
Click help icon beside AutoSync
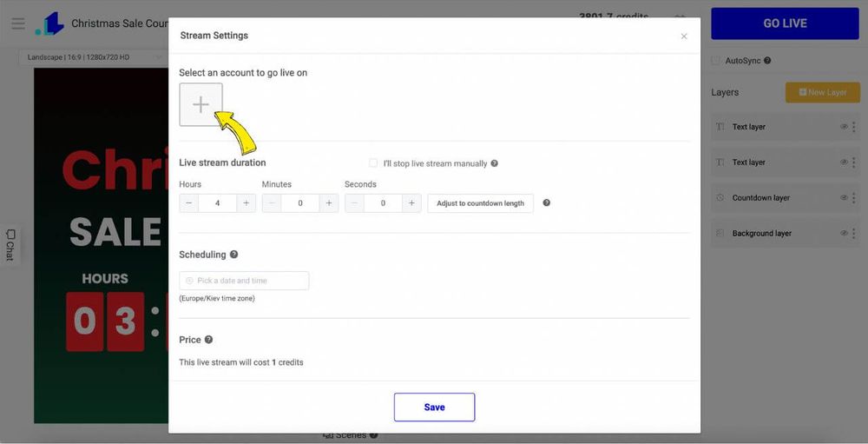point(767,61)
